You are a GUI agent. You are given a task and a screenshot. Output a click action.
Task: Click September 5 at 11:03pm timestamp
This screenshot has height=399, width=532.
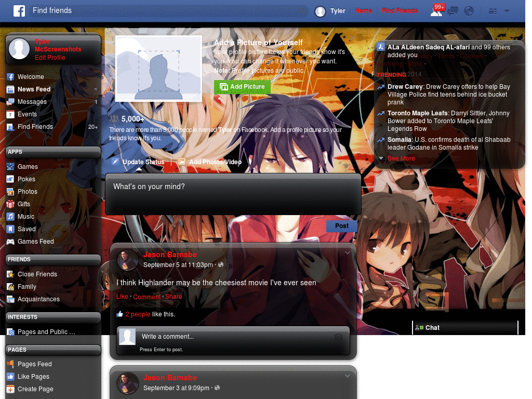click(178, 265)
